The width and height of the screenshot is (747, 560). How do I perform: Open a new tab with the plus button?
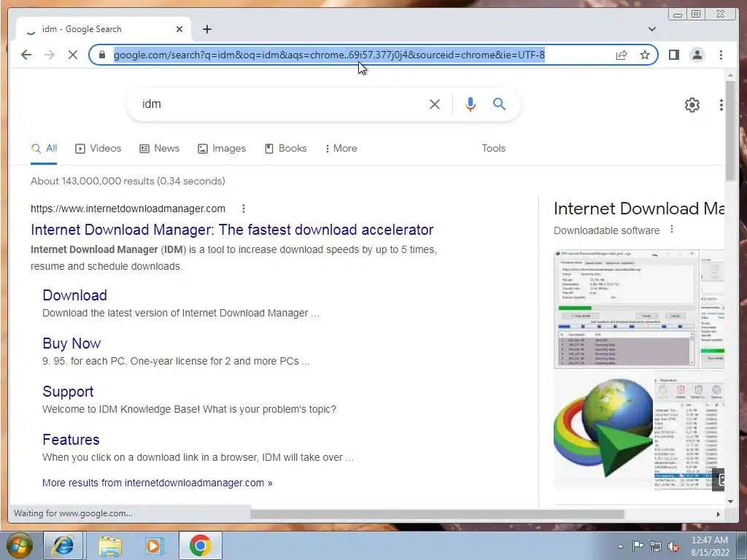pyautogui.click(x=206, y=29)
